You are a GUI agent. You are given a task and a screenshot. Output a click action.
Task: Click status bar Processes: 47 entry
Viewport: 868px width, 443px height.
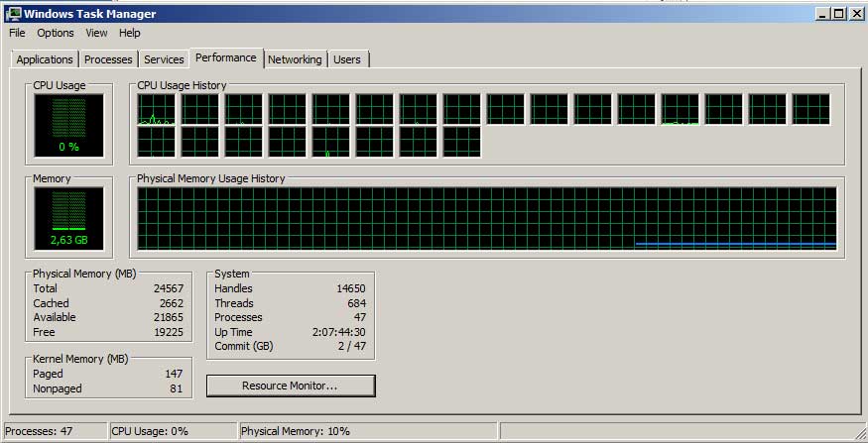click(x=55, y=431)
